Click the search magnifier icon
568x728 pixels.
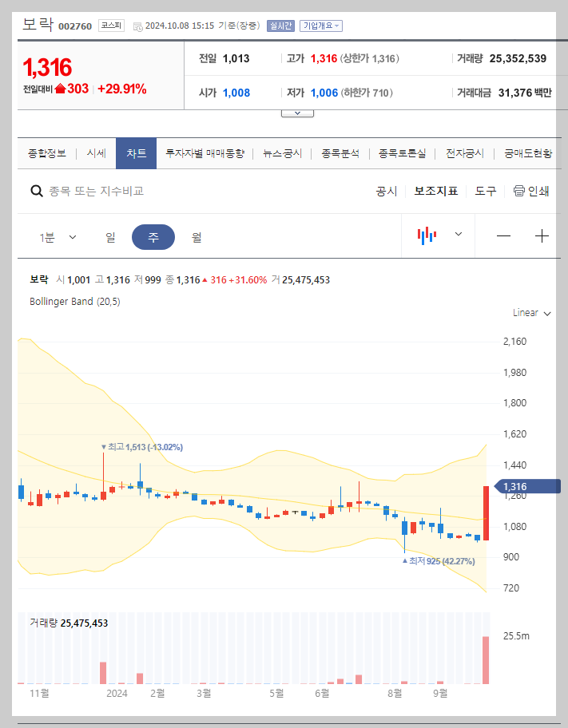[x=37, y=191]
